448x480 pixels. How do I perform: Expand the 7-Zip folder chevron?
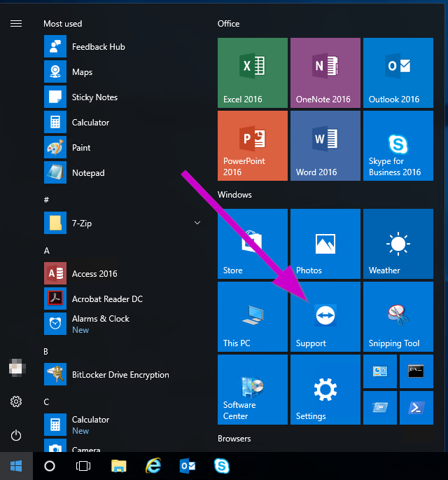coord(197,223)
